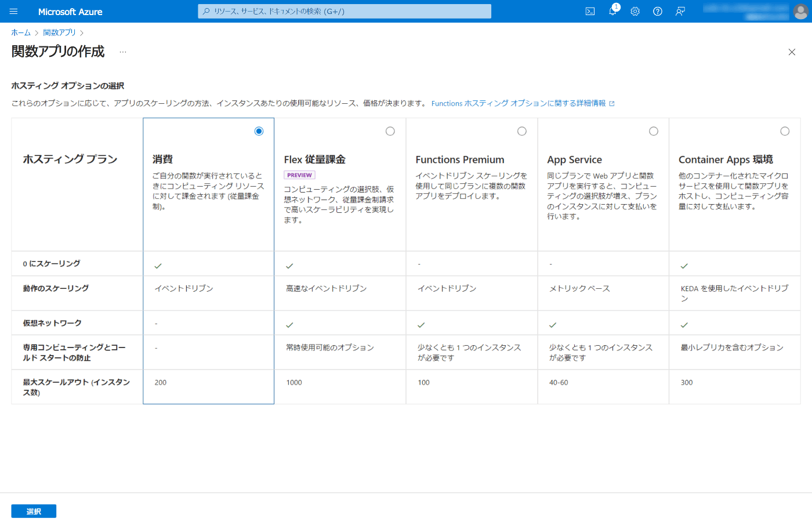Click the search magnifier icon
This screenshot has height=529, width=812.
pos(206,11)
